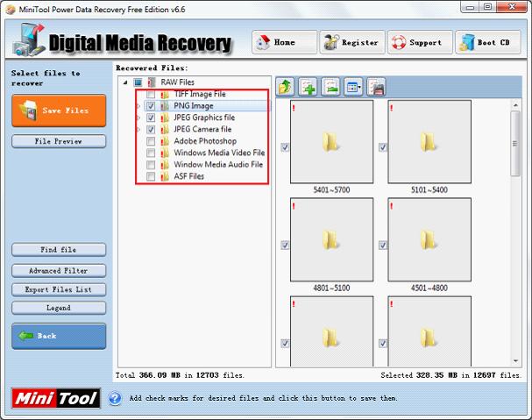Open the view mode dropdown icon
This screenshot has height=420, width=532.
click(x=353, y=88)
